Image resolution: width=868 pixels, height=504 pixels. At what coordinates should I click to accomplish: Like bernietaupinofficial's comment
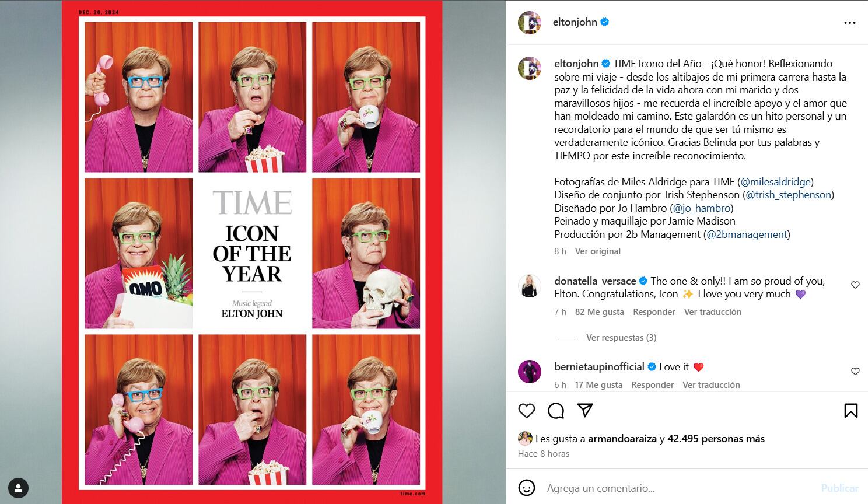coord(855,370)
